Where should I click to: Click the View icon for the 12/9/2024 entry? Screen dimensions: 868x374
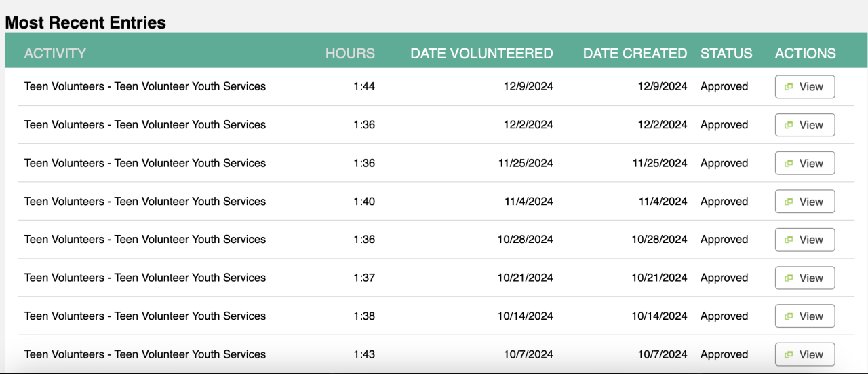[789, 87]
